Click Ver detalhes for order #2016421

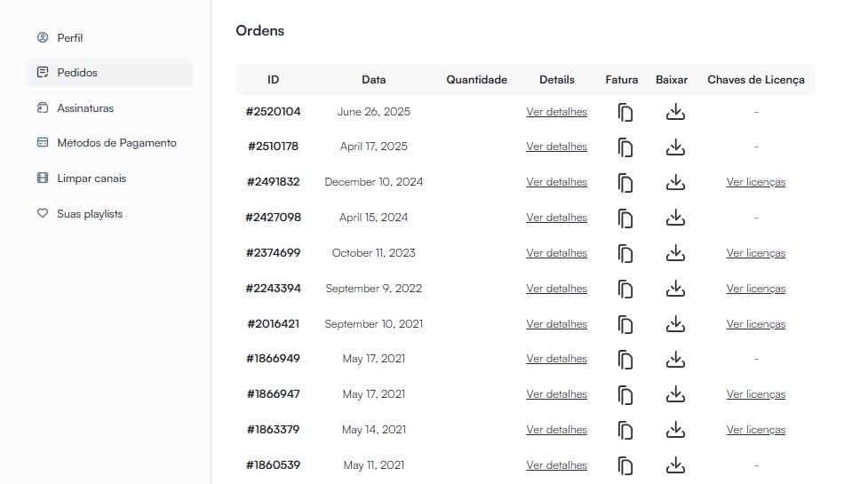coord(556,324)
